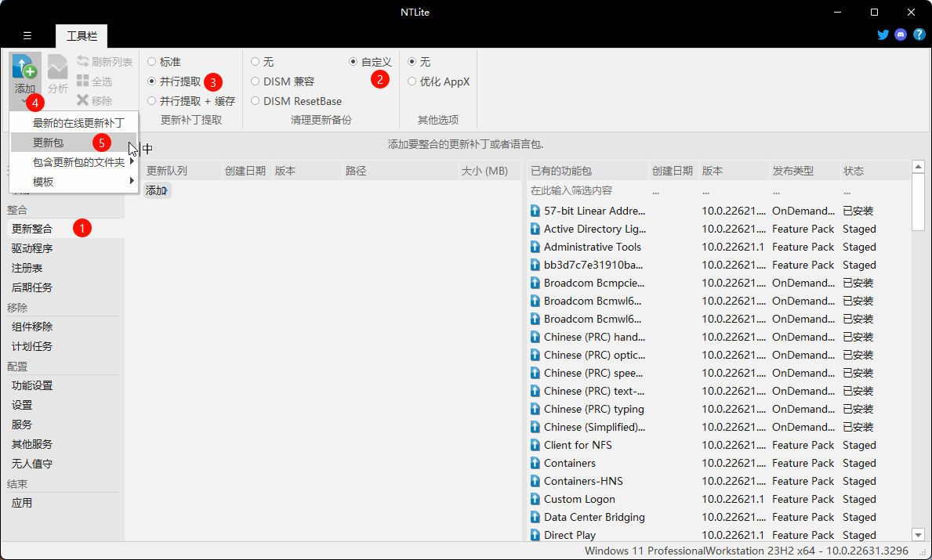Open 计划任务 in the sidebar

[32, 346]
